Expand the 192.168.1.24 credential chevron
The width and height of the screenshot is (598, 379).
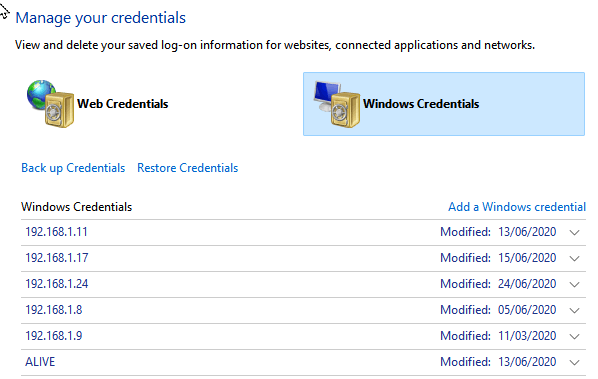(x=574, y=284)
